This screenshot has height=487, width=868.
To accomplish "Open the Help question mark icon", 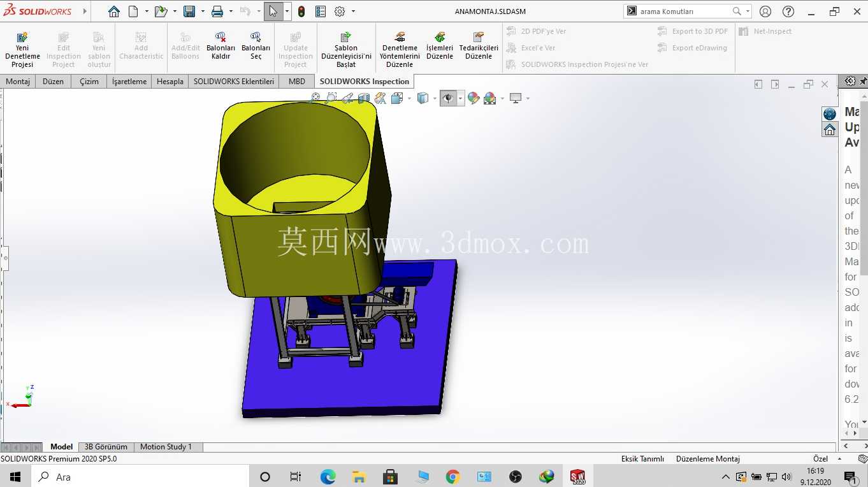I will click(x=788, y=11).
